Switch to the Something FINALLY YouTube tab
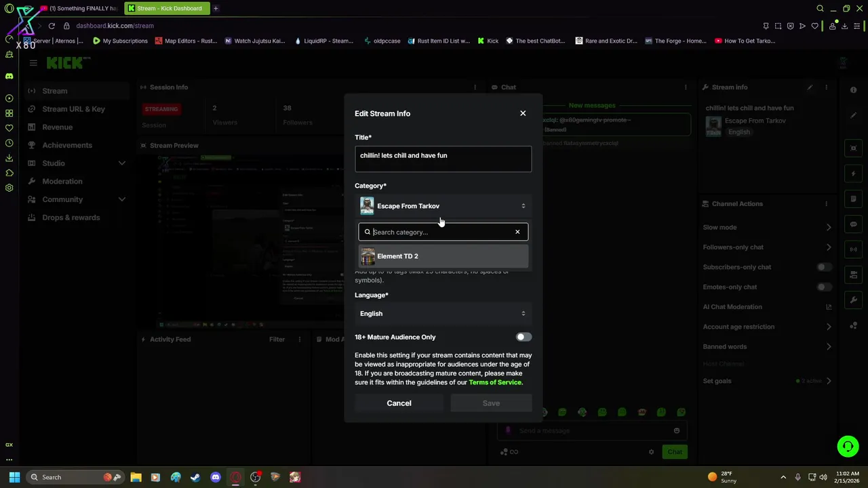This screenshot has height=488, width=868. coord(79,8)
